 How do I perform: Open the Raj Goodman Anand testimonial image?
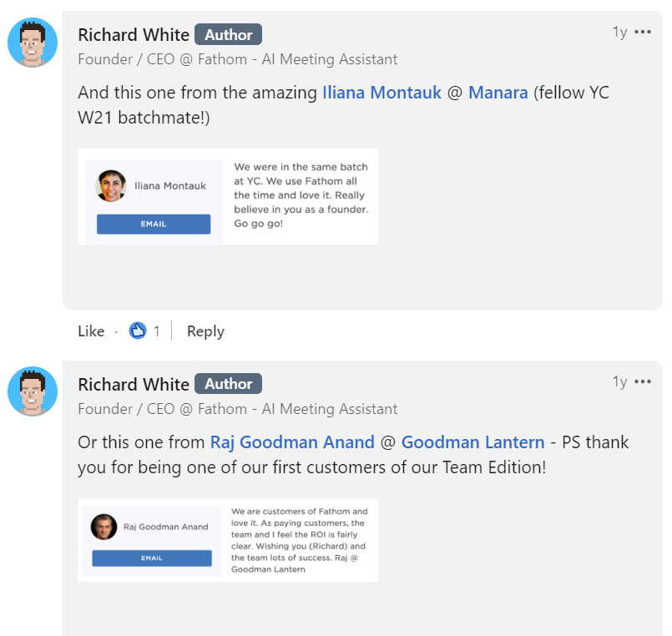click(228, 540)
